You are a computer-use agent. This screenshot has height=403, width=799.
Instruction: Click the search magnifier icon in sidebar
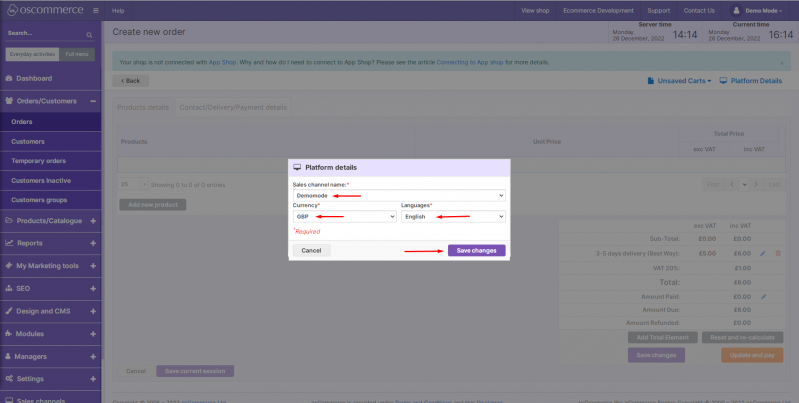point(89,34)
